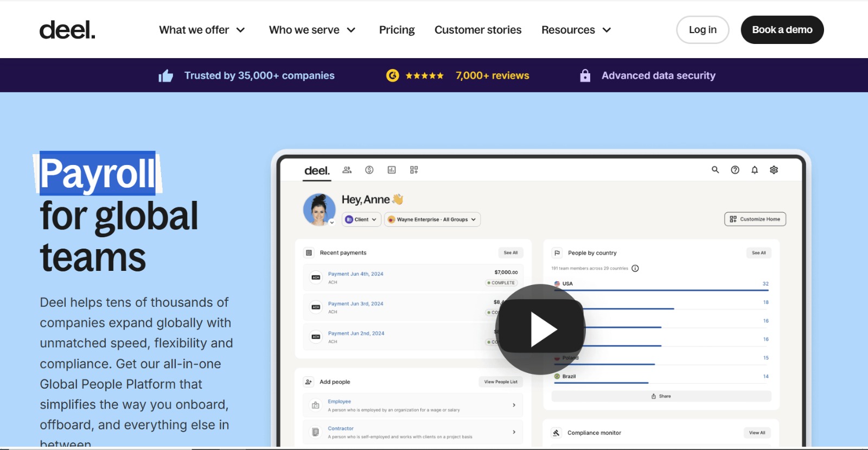Click View All in Compliance monitor

click(757, 433)
